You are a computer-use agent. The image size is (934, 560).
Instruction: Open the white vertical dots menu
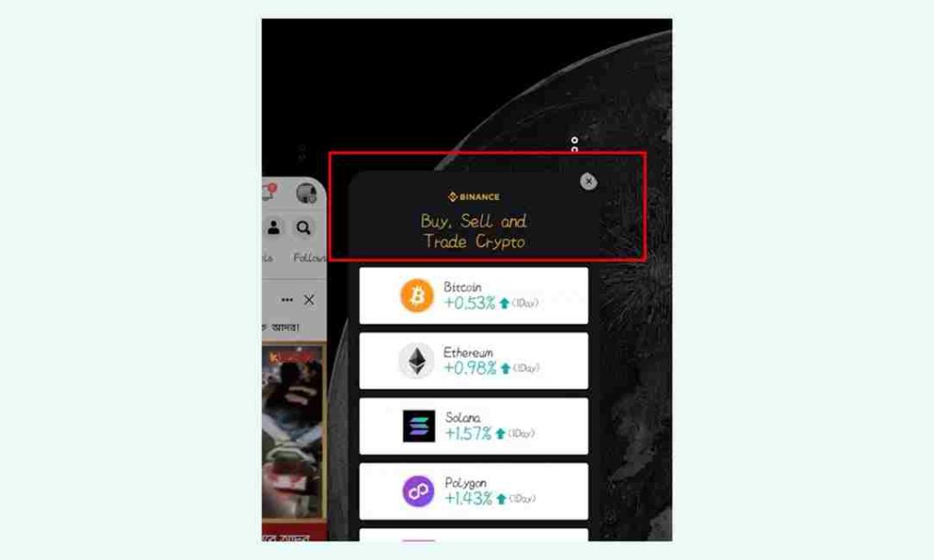tap(575, 145)
